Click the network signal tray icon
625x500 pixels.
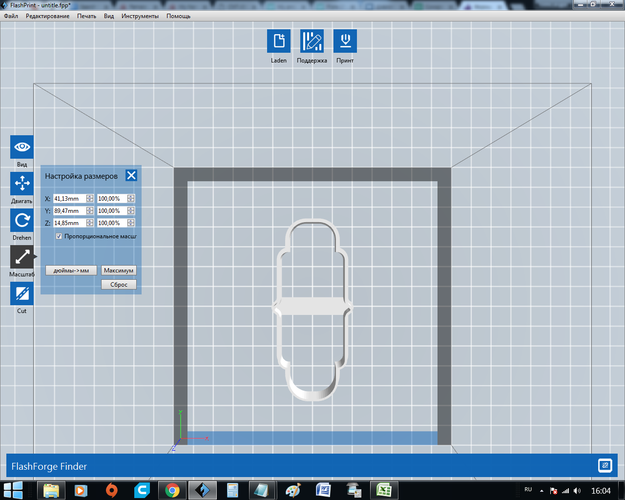click(x=565, y=490)
